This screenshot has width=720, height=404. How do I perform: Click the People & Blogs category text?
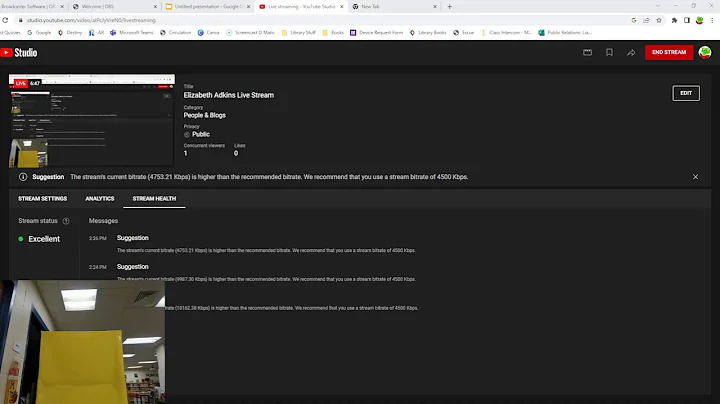pyautogui.click(x=204, y=115)
